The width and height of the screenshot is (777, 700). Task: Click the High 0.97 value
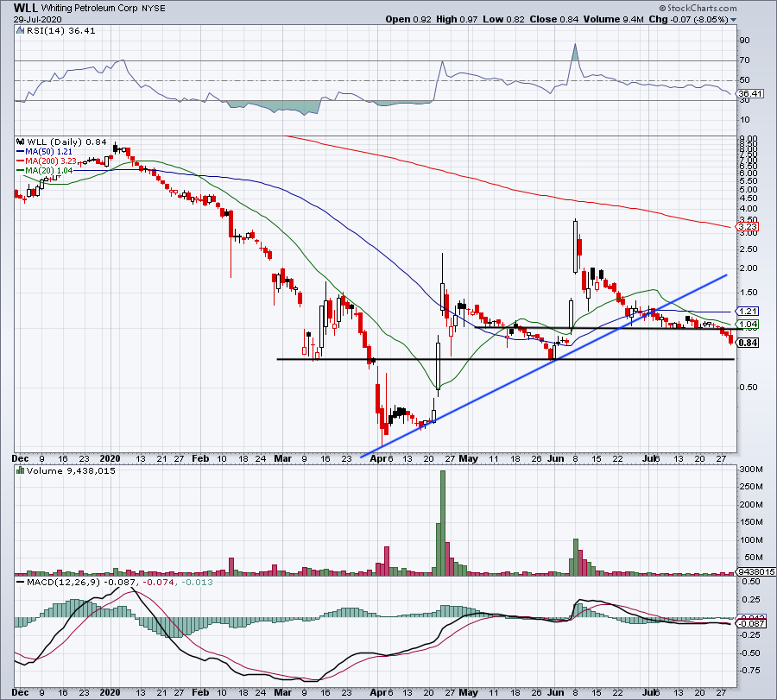pyautogui.click(x=457, y=19)
